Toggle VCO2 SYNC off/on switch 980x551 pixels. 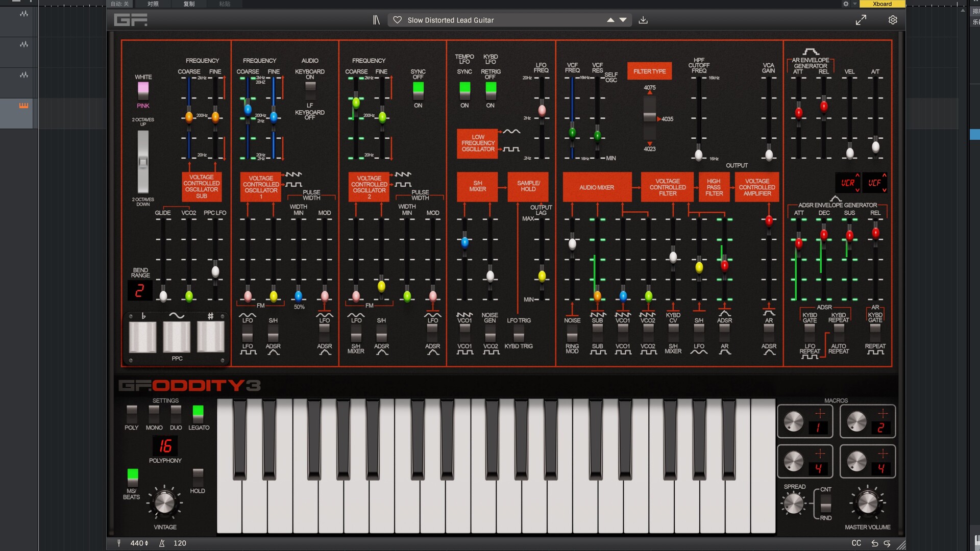click(x=418, y=91)
